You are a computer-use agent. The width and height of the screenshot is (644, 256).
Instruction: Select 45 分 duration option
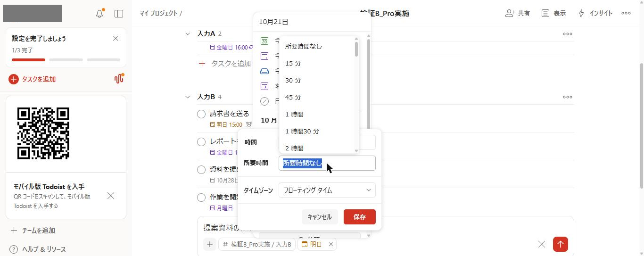click(316, 97)
